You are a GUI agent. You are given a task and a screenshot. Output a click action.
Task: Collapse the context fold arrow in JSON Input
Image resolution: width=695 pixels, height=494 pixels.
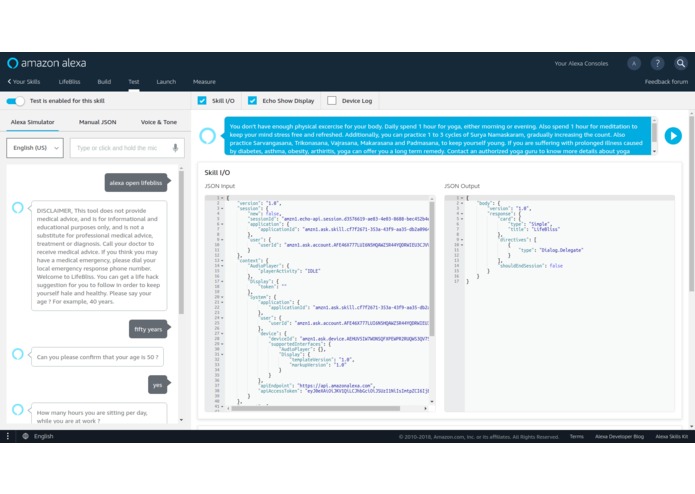(223, 261)
